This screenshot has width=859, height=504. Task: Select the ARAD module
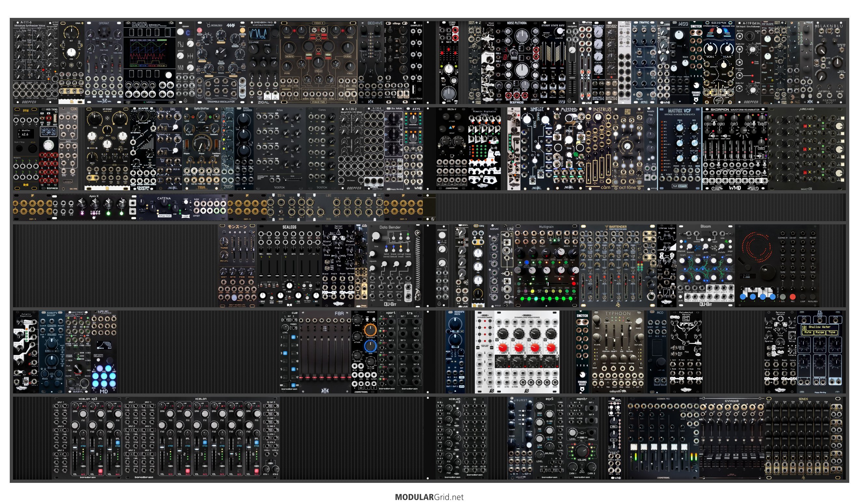[485, 352]
